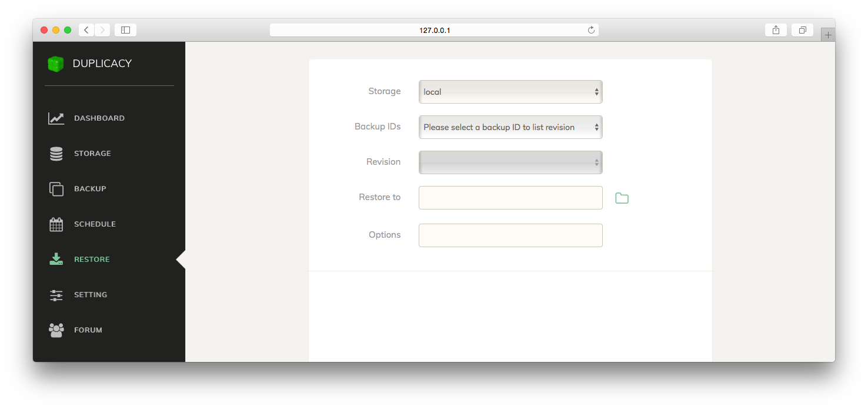Go to the DASHBOARD menu item
The height and width of the screenshot is (409, 868).
coord(99,118)
